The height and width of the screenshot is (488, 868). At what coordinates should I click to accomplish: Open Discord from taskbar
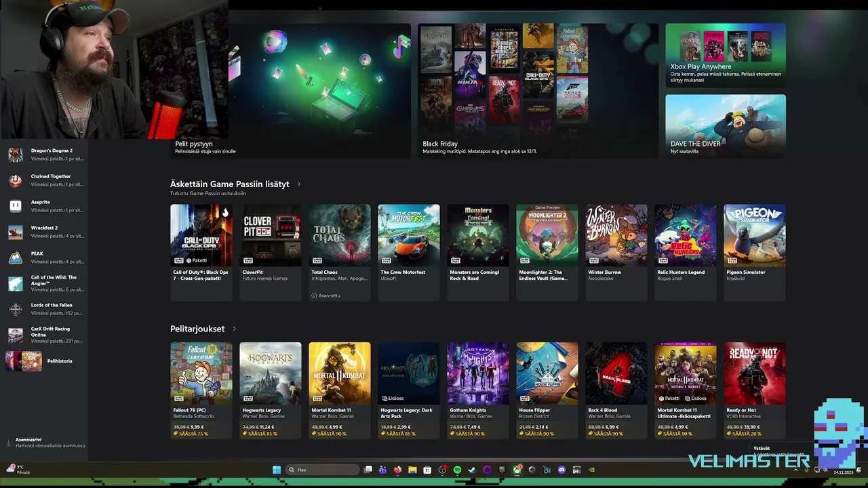click(561, 470)
